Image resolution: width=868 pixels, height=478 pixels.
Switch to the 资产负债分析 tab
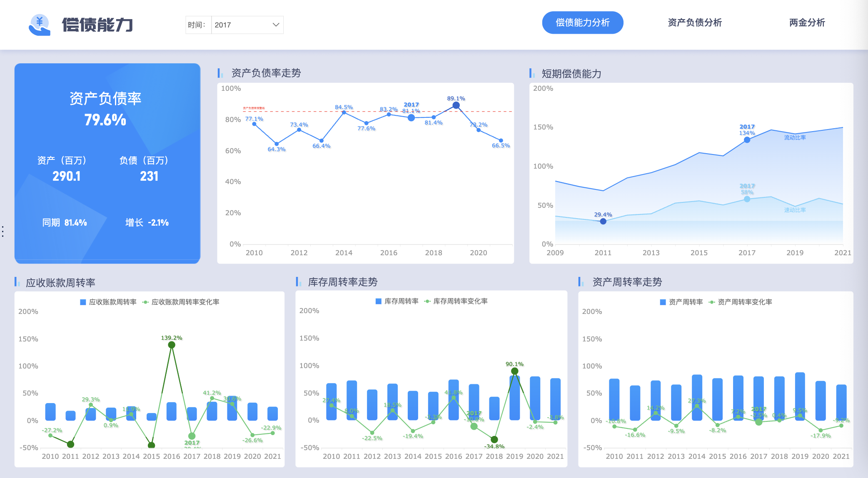click(x=694, y=22)
